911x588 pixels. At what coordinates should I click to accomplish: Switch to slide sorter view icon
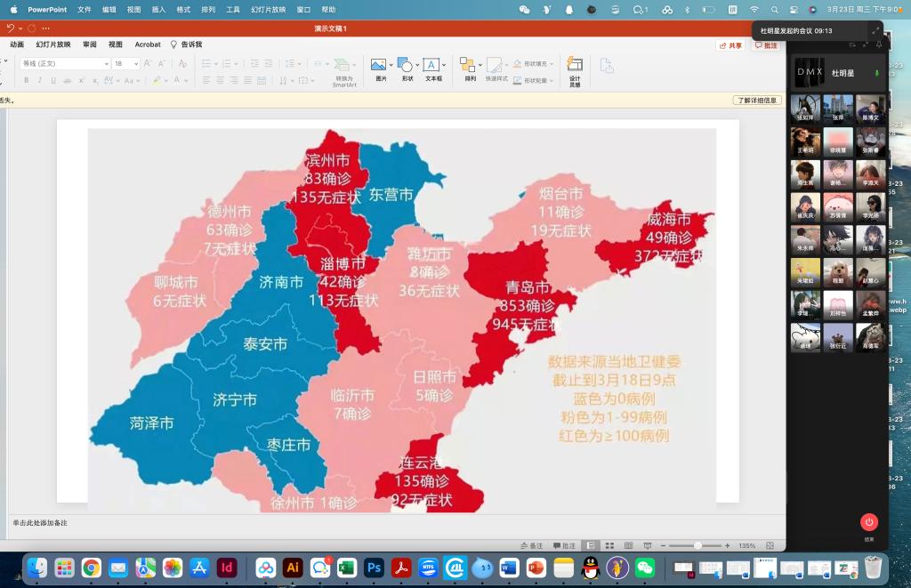(609, 545)
